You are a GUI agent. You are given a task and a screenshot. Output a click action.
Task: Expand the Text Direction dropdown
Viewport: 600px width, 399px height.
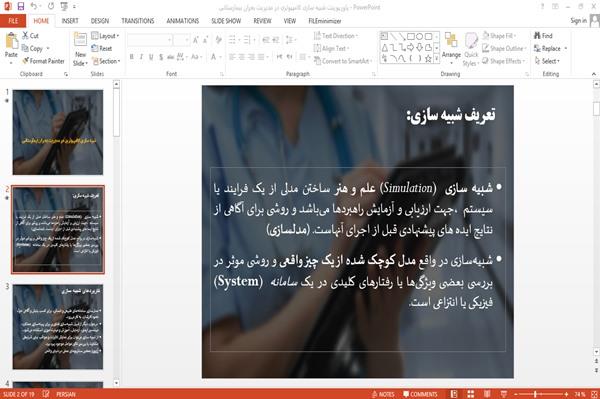[336, 36]
